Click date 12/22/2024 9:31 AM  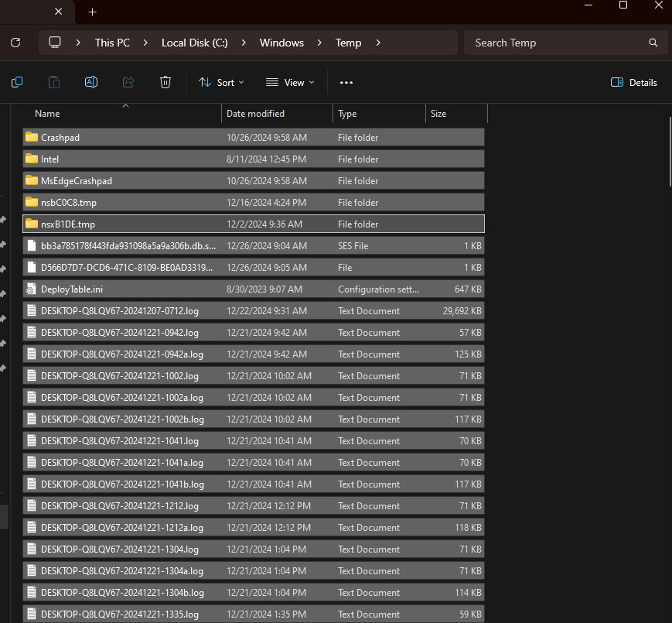point(267,311)
